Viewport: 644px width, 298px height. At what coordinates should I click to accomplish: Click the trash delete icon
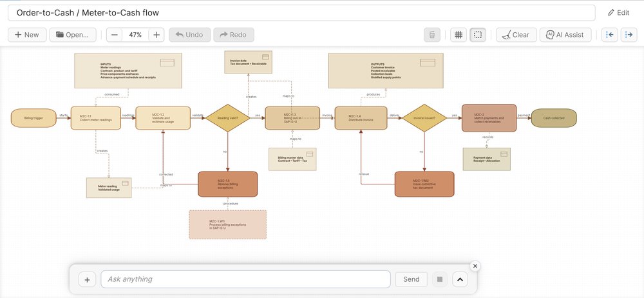432,35
